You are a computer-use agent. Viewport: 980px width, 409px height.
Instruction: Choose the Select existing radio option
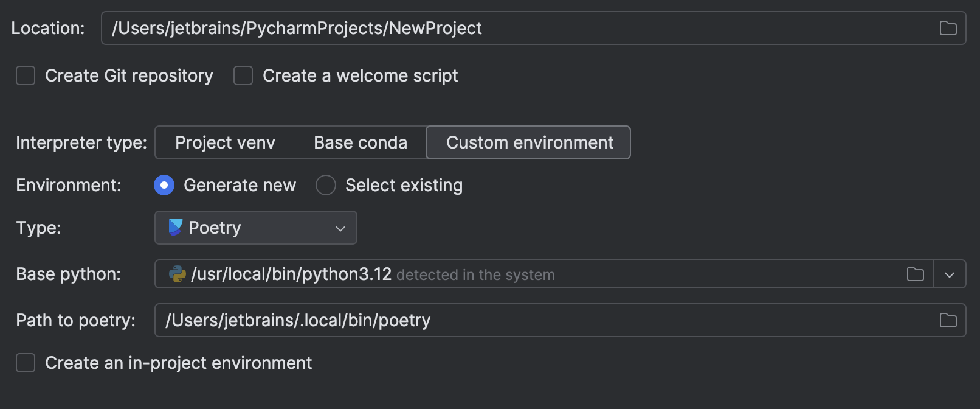(x=326, y=185)
